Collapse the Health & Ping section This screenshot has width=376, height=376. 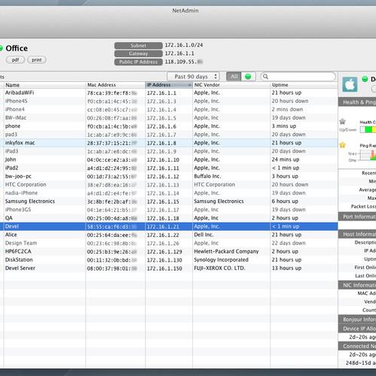pos(357,102)
